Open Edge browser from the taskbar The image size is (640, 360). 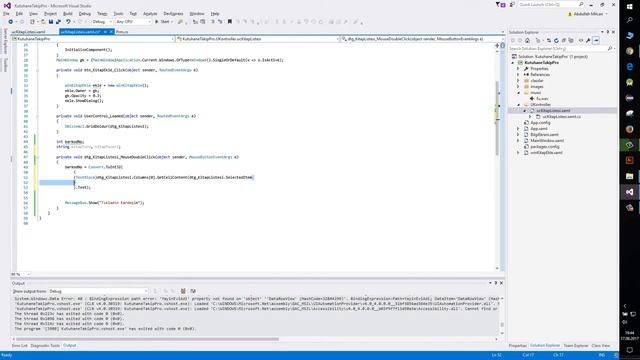(629, 67)
